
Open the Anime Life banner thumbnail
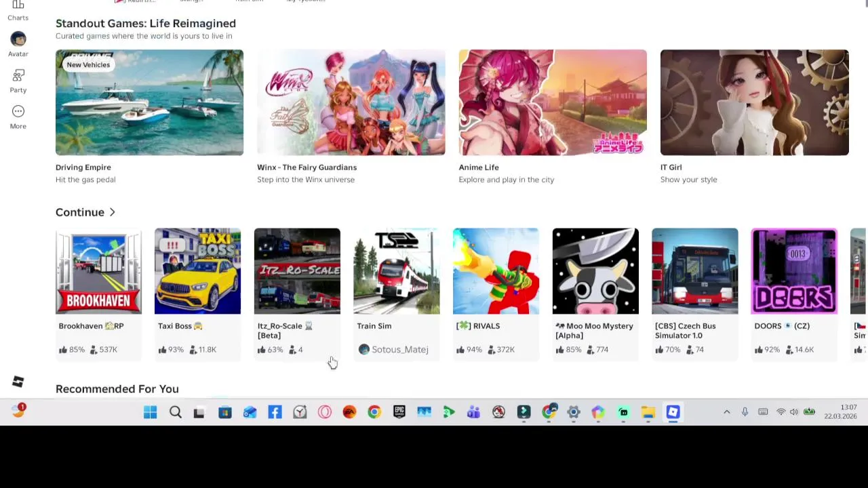pyautogui.click(x=553, y=102)
